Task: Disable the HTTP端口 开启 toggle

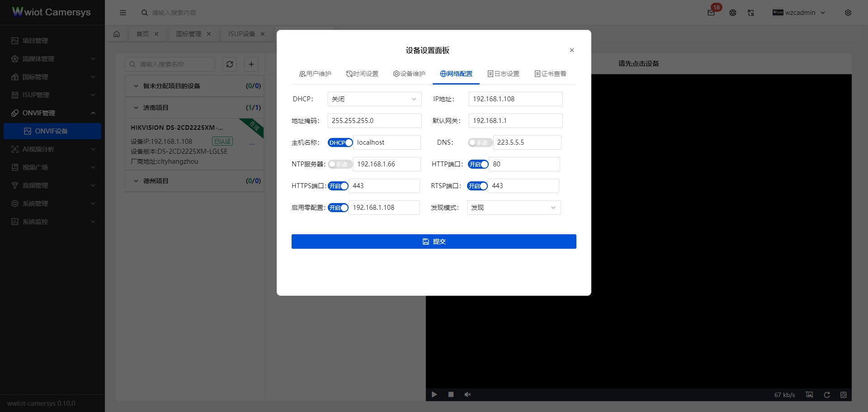Action: (478, 164)
